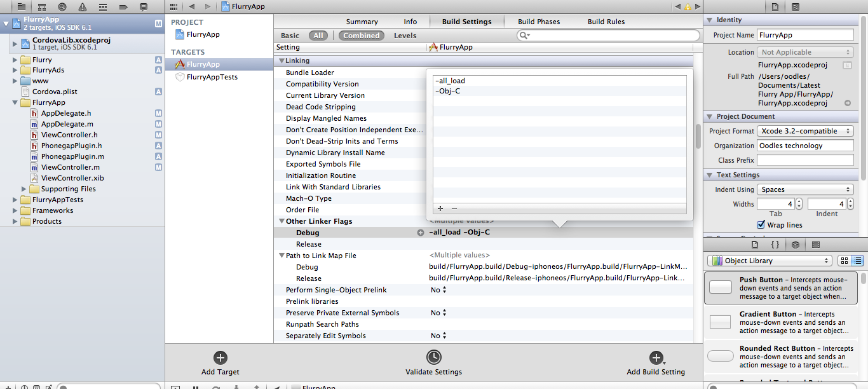Viewport: 868px width, 389px height.
Task: Open the Search navigator magnifier icon
Action: (62, 6)
